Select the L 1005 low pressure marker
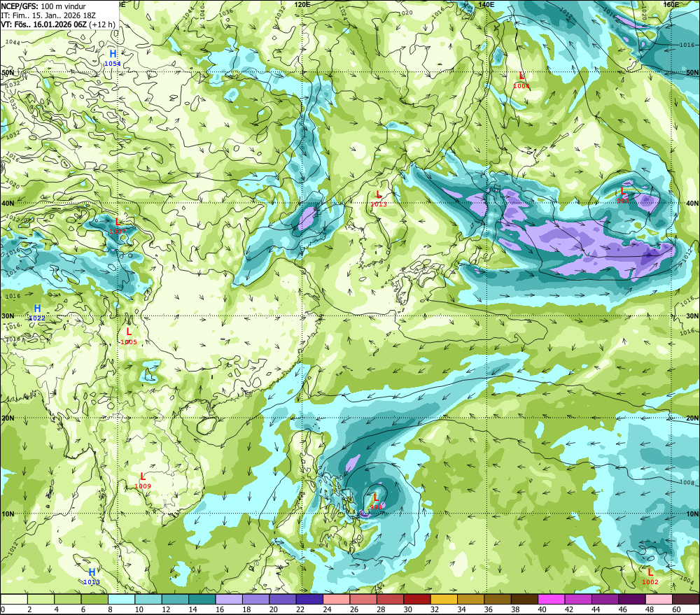The image size is (700, 615). tap(129, 336)
